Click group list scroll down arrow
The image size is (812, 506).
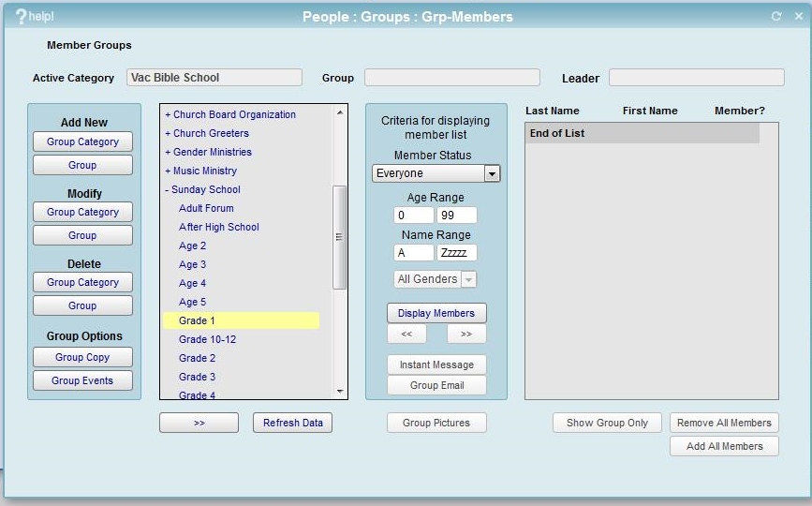tap(340, 392)
